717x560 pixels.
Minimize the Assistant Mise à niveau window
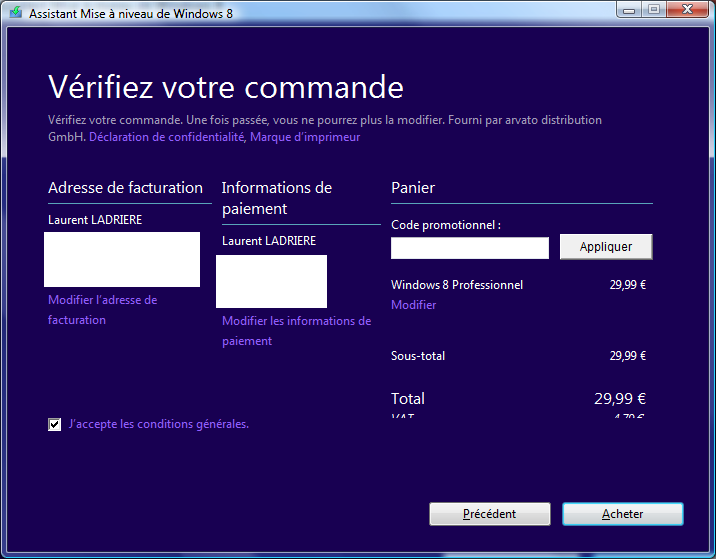(x=629, y=10)
